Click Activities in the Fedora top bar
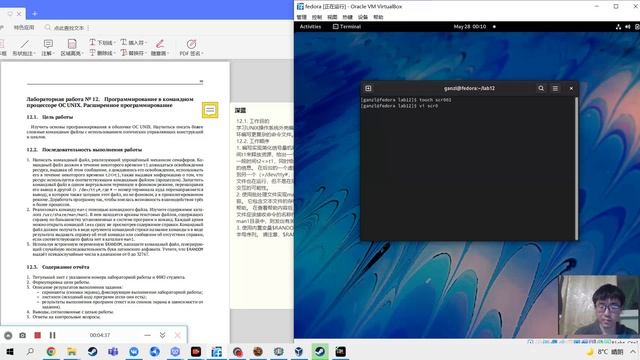640x360 pixels. click(x=310, y=27)
